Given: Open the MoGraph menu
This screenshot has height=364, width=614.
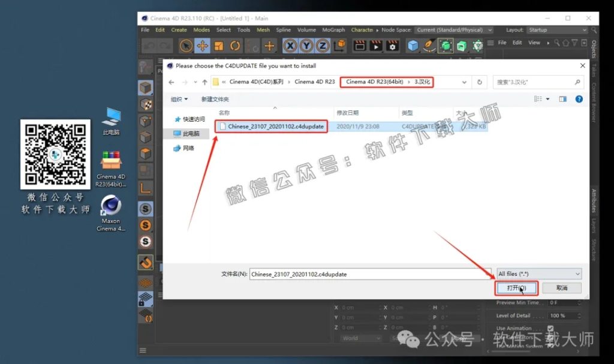Looking at the screenshot, I should click(x=333, y=30).
